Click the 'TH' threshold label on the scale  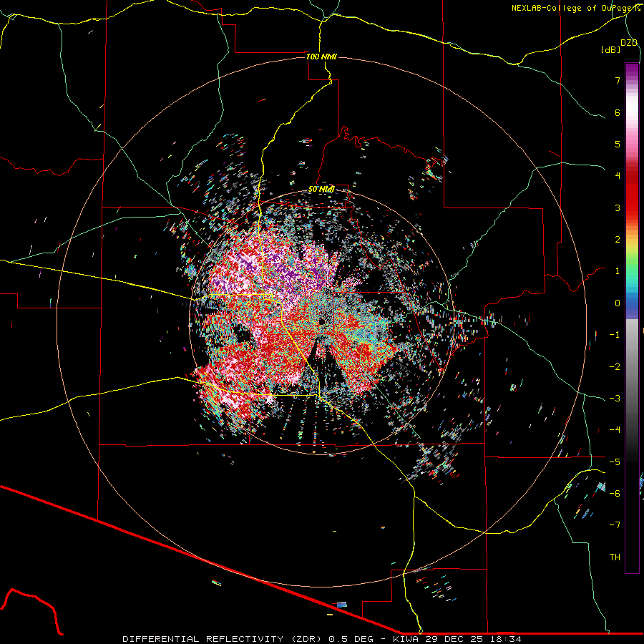(615, 557)
